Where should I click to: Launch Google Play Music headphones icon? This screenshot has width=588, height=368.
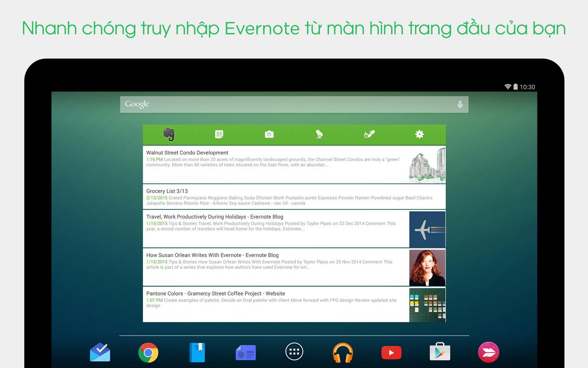pos(343,353)
